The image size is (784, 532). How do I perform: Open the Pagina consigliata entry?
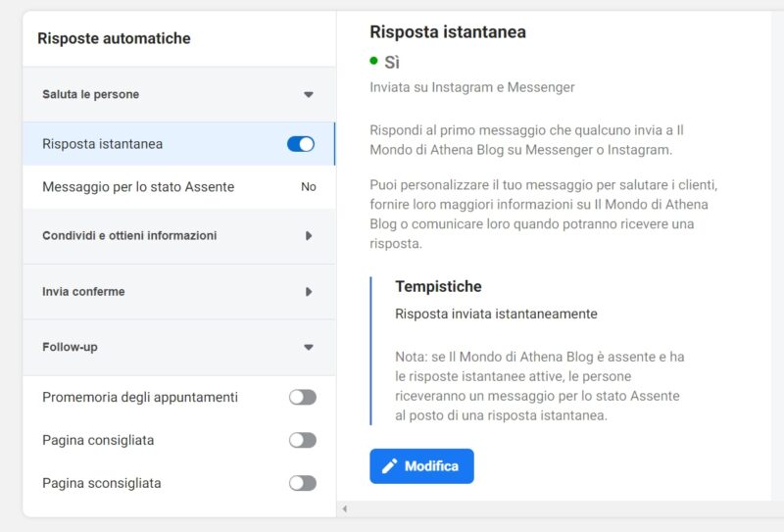tap(98, 440)
